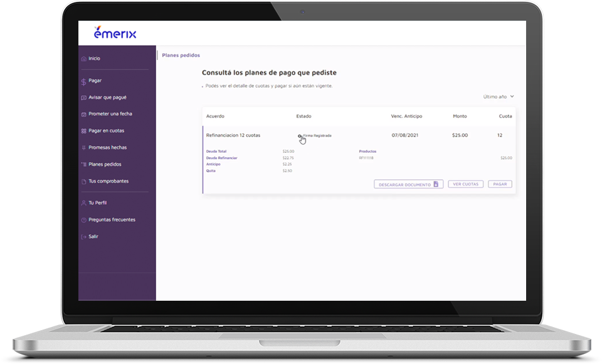Click the Preguntas frecuentes help icon
This screenshot has width=602, height=364.
click(83, 220)
